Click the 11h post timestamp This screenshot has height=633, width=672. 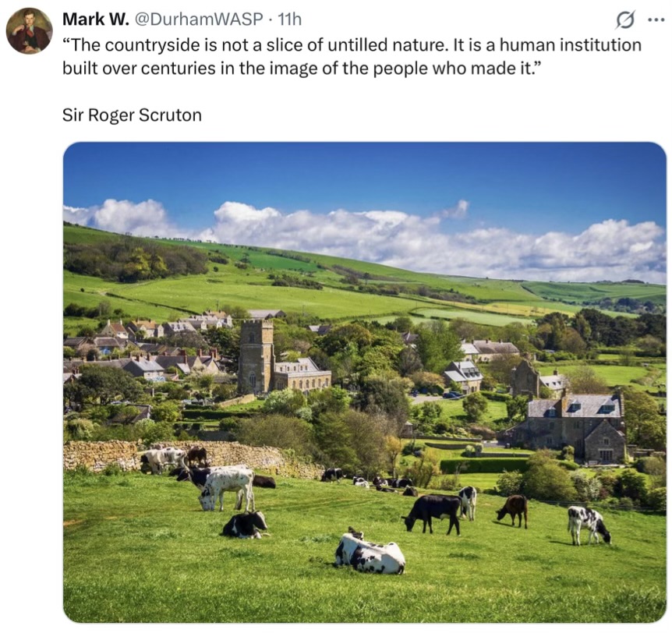290,19
